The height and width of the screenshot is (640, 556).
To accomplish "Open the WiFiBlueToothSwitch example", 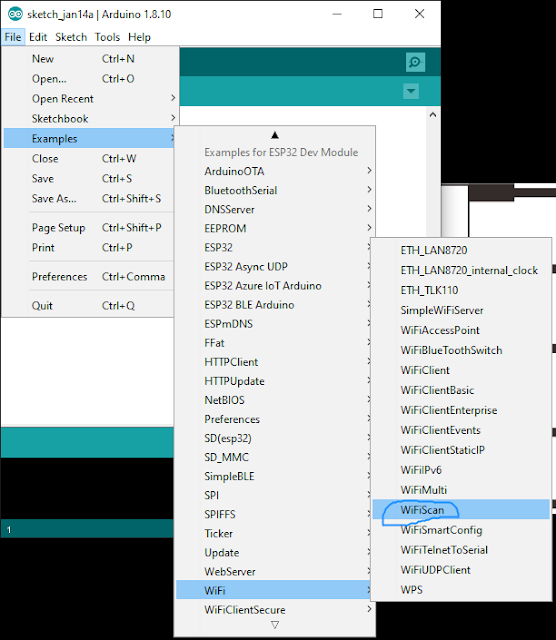I will [x=461, y=350].
